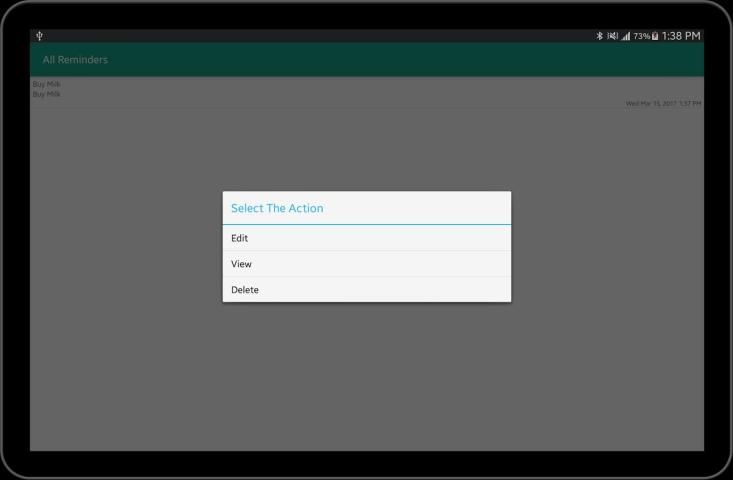733x480 pixels.
Task: Tap the Bluetooth status icon
Action: [600, 36]
